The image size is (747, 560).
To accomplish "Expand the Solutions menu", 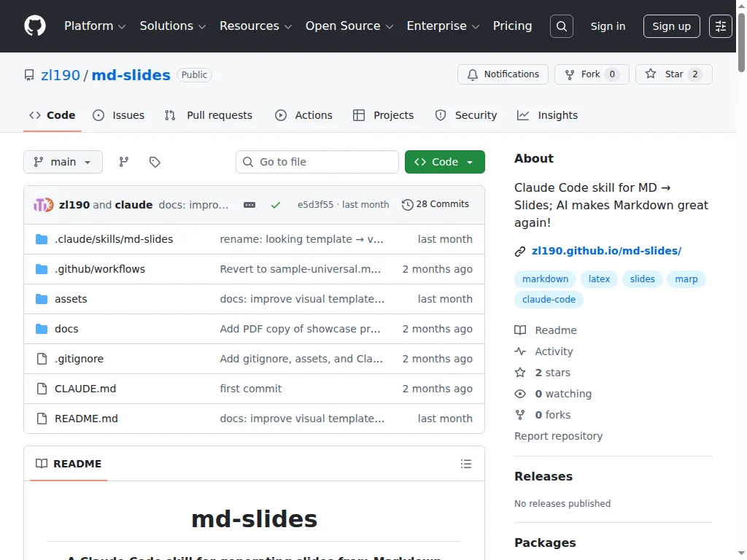I will click(x=172, y=26).
